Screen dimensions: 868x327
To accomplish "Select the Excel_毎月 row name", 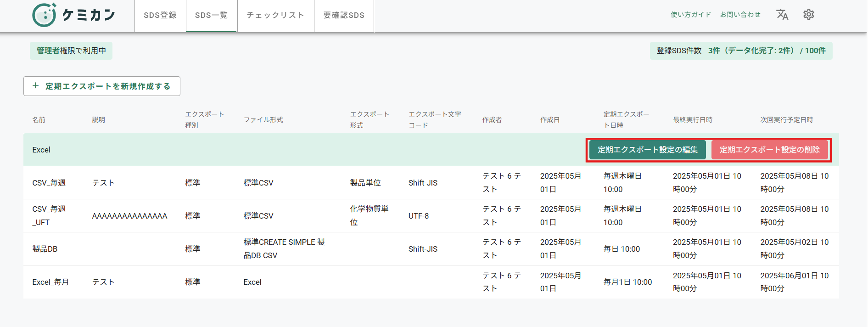I will pos(50,282).
